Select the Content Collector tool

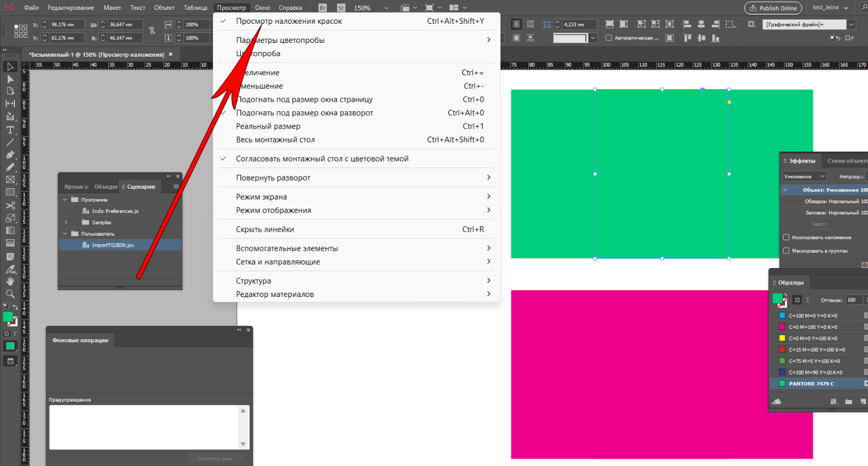(x=10, y=116)
